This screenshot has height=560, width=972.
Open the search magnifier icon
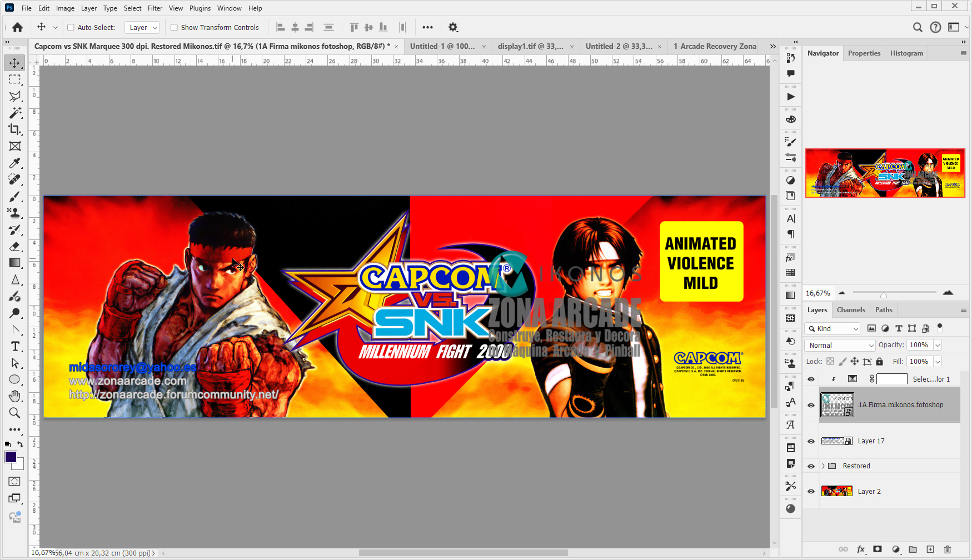click(x=918, y=27)
